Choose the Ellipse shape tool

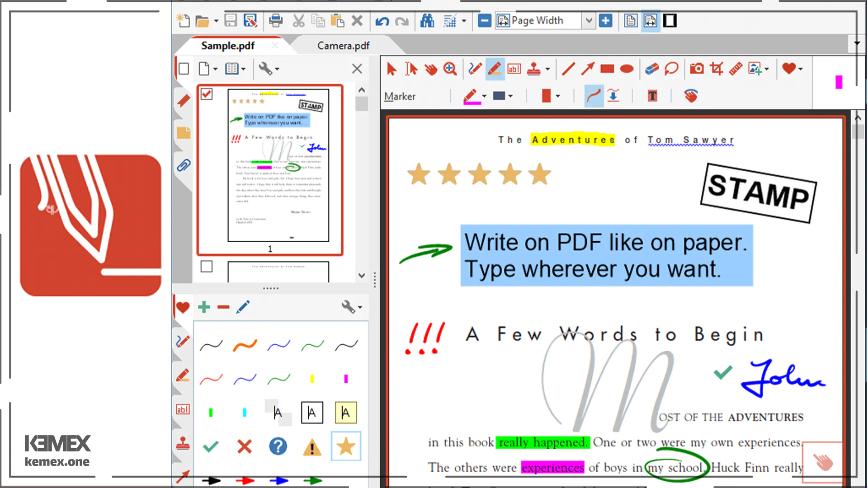pos(627,69)
